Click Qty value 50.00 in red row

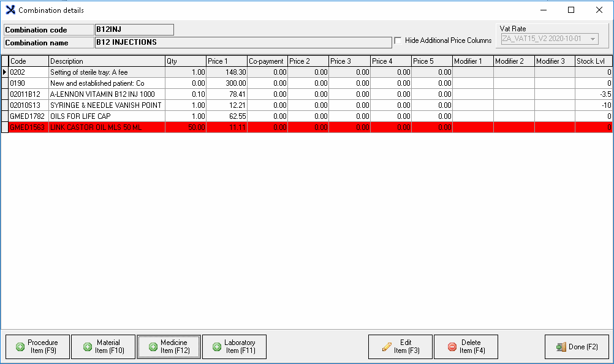[x=186, y=127]
